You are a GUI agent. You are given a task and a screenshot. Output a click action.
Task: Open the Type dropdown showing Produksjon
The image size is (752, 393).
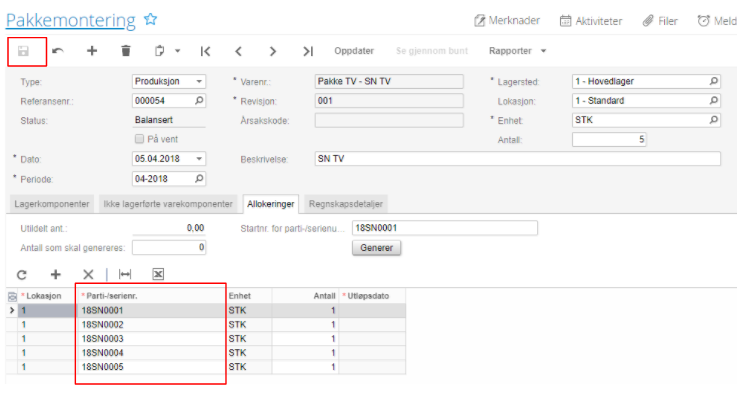pos(169,81)
